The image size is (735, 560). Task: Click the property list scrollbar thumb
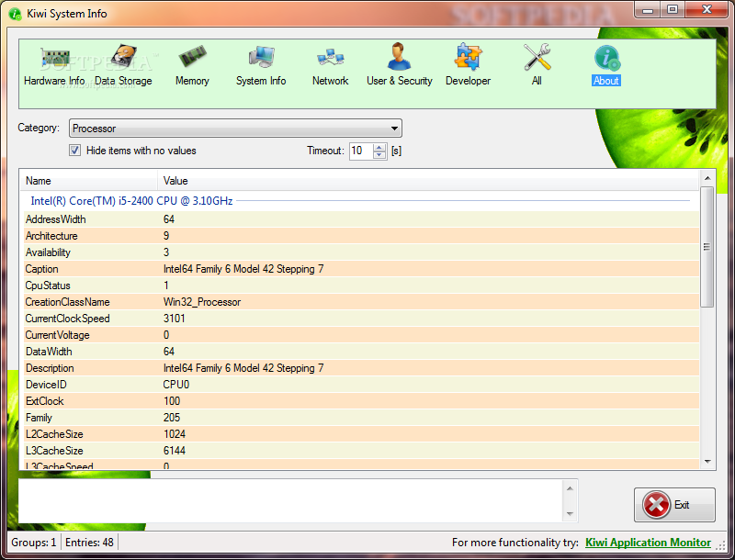click(707, 247)
